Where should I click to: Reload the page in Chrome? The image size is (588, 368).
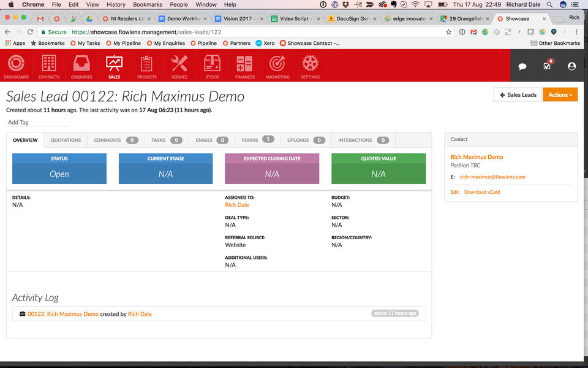[30, 32]
